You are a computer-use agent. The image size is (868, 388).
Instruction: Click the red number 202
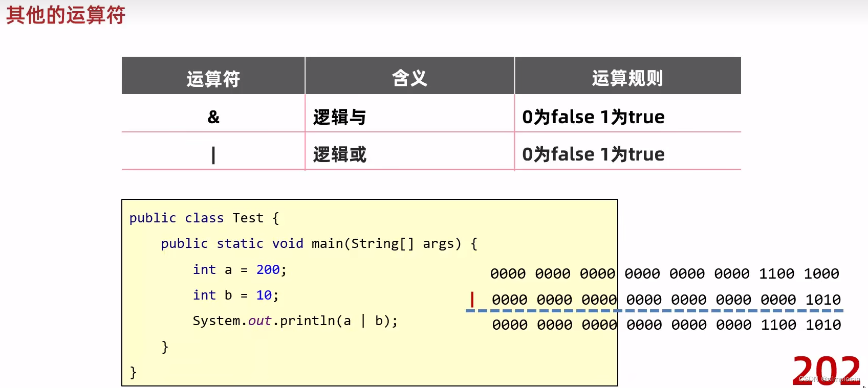coord(826,370)
